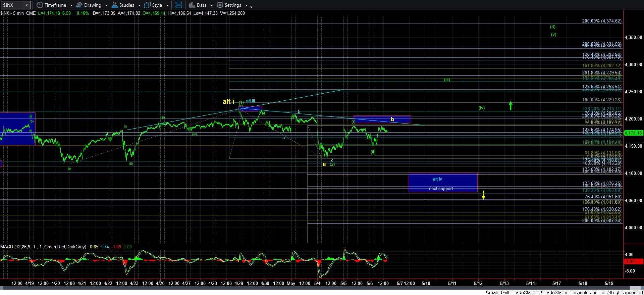Expand the arrow next to Timeframe

[71, 5]
